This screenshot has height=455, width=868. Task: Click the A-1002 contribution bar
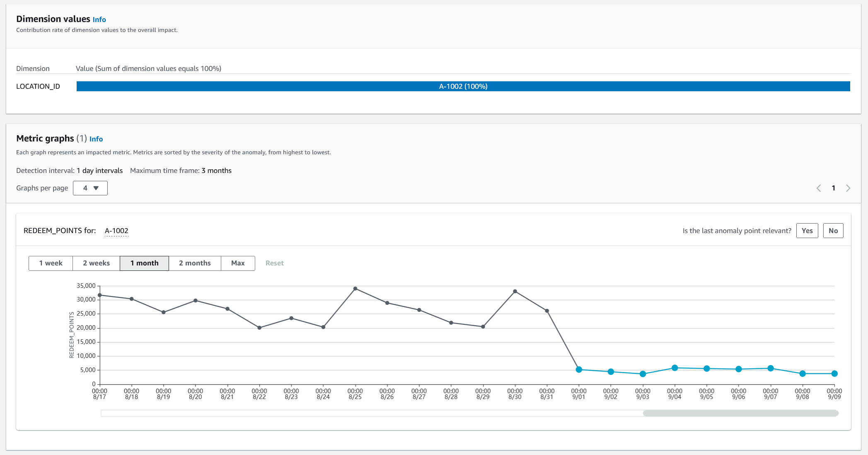click(x=463, y=86)
